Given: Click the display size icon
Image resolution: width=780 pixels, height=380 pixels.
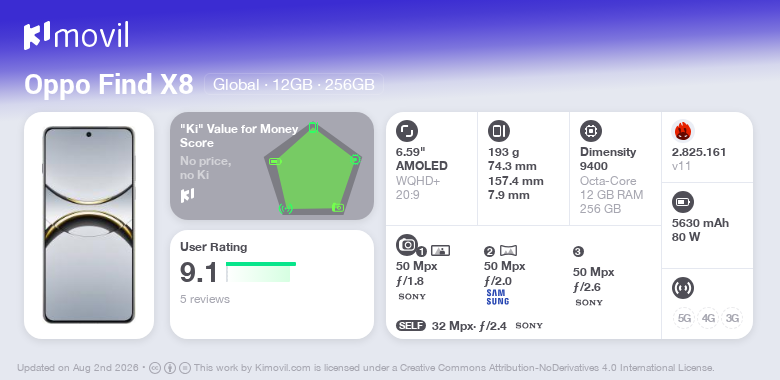Looking at the screenshot, I should tap(407, 131).
